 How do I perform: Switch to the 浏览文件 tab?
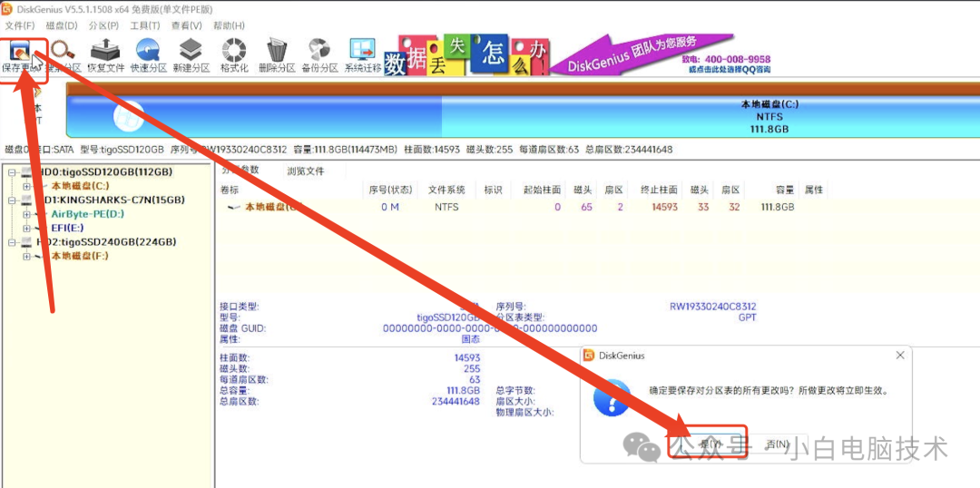click(306, 171)
